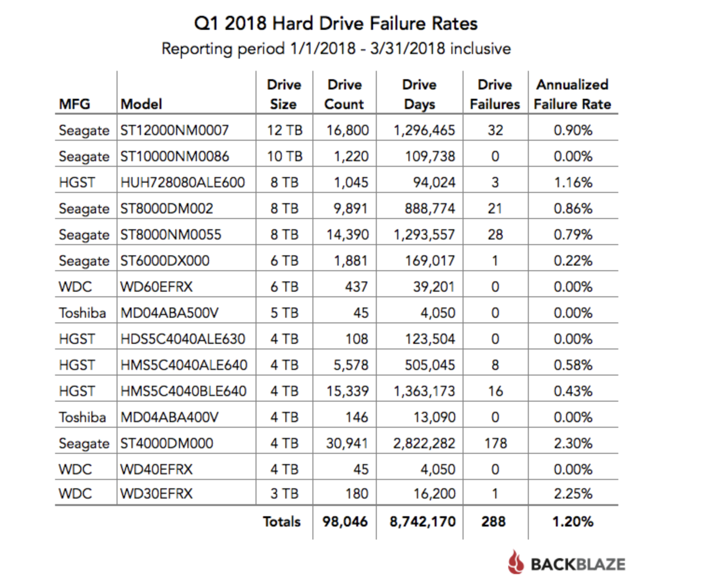Click drive days value 16,200
Screen dimensions: 706x588
[434, 493]
